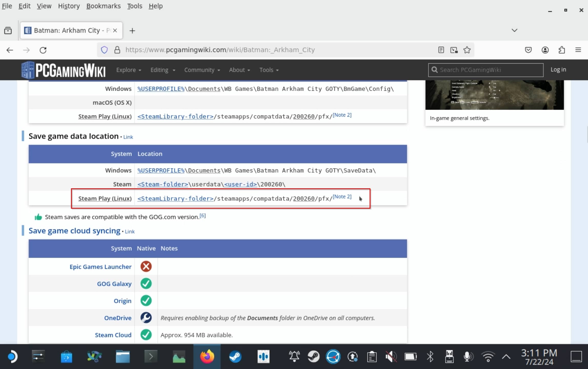Click the reader view icon in address bar
The width and height of the screenshot is (588, 369).
click(x=441, y=50)
